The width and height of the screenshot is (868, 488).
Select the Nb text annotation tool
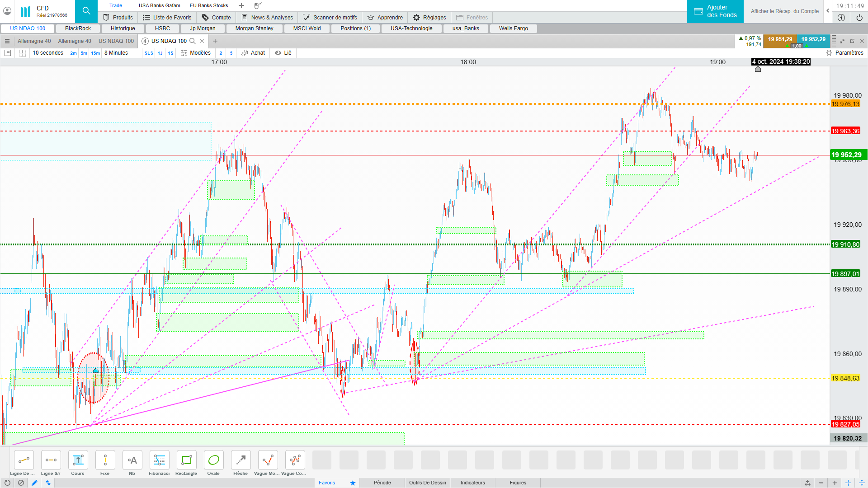click(x=132, y=460)
